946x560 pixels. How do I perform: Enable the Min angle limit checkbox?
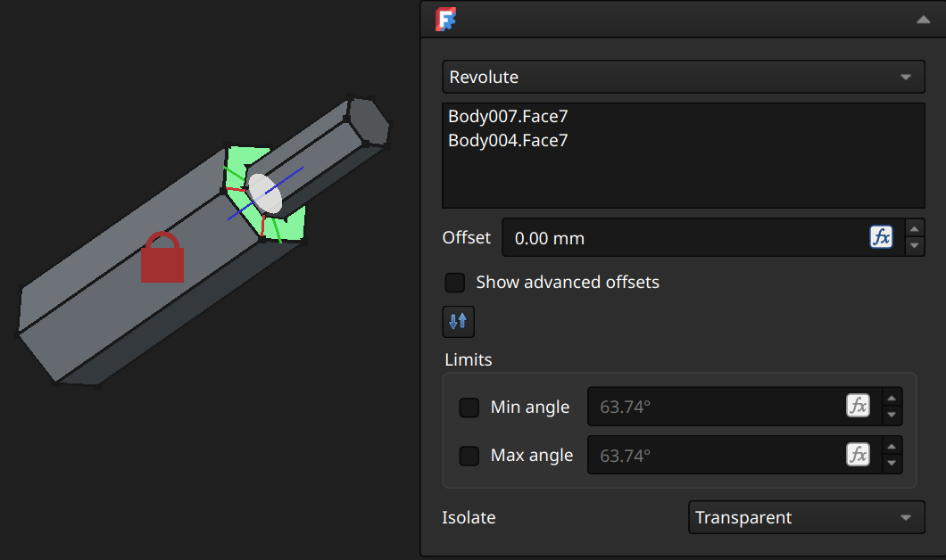[x=469, y=407]
